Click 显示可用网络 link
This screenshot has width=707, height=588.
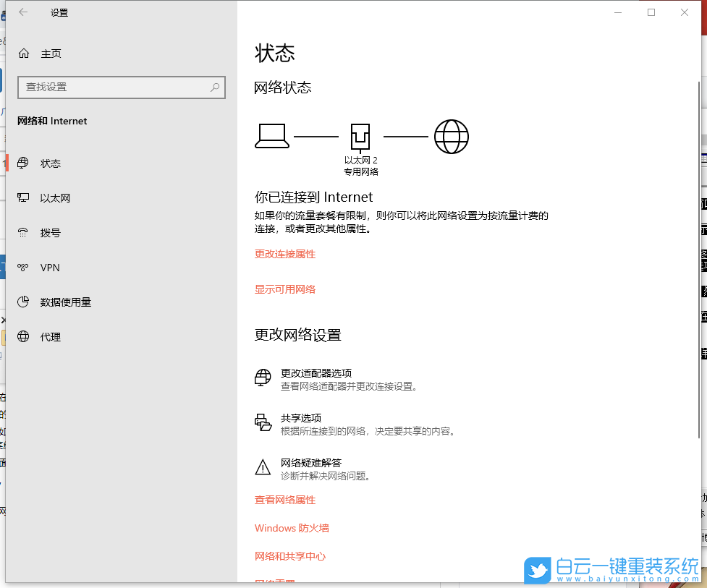click(284, 289)
